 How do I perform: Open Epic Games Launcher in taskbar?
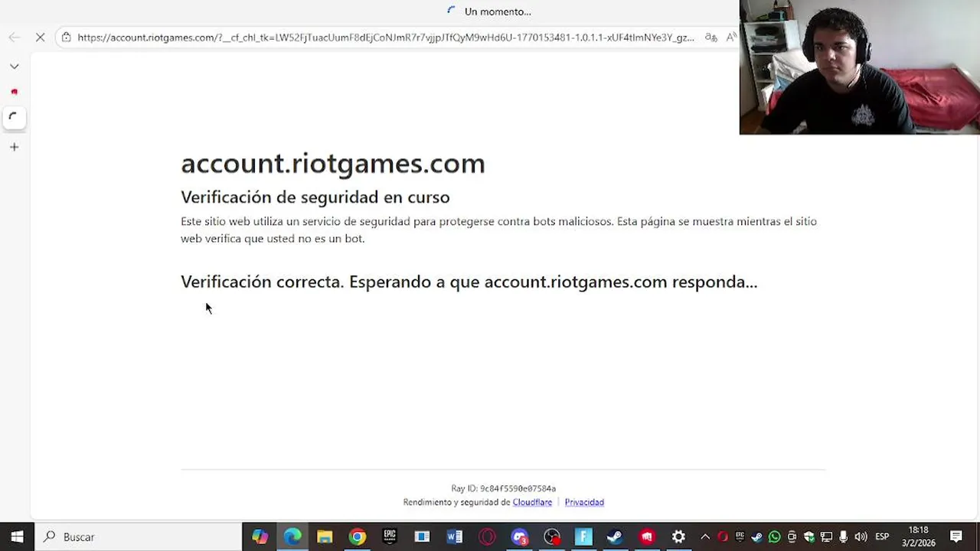(390, 536)
